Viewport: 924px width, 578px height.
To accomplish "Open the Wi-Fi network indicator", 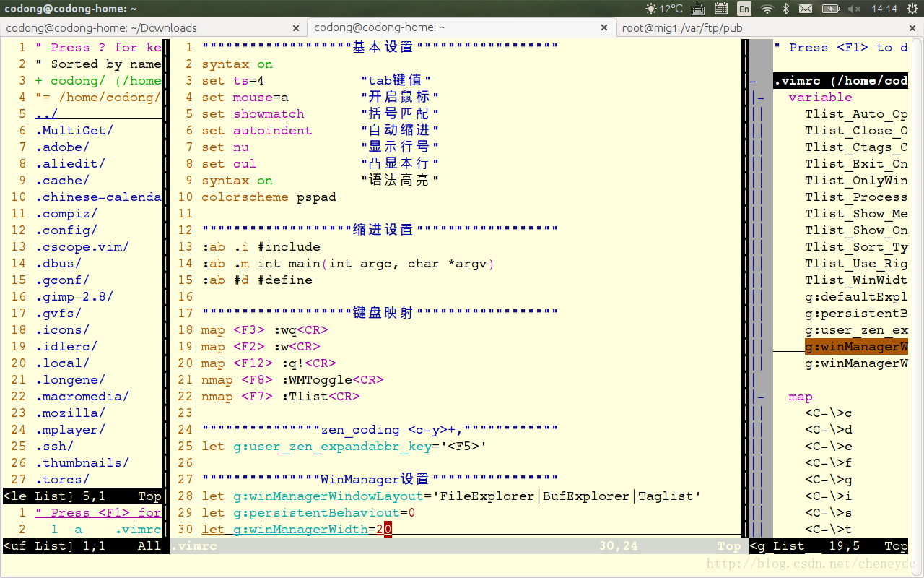I will coord(767,9).
